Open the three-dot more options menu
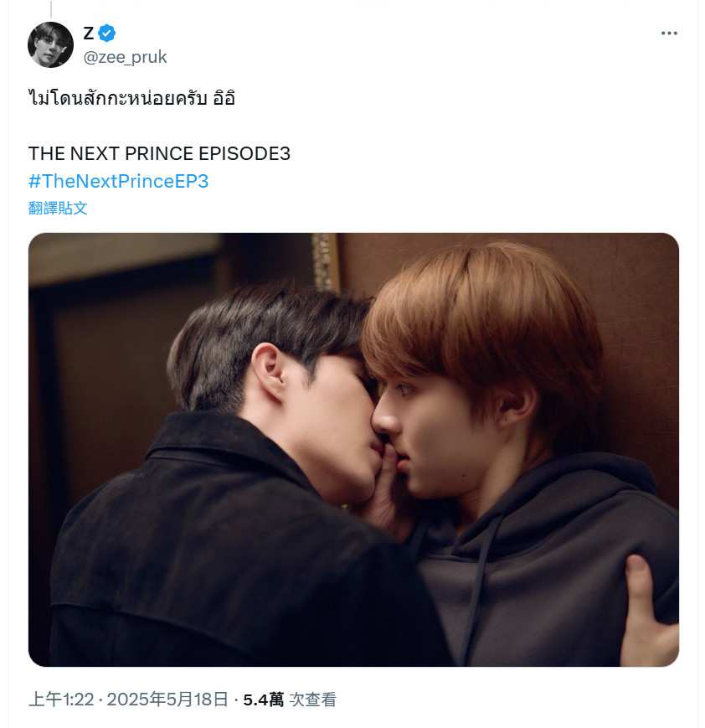The width and height of the screenshot is (705, 728). (669, 33)
